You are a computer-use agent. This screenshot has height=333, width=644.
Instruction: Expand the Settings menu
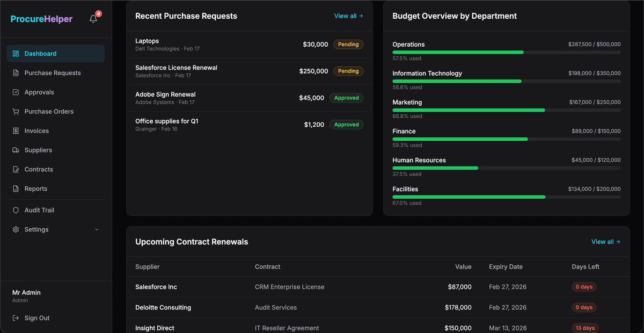[x=16, y=229]
